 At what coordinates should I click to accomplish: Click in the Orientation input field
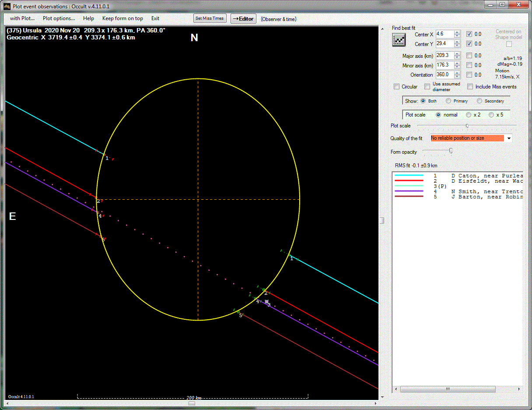point(445,75)
